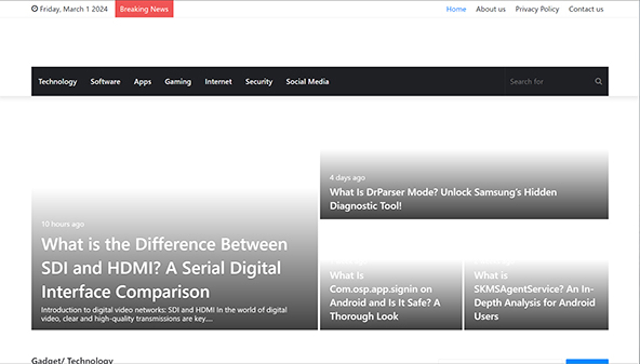Image resolution: width=640 pixels, height=364 pixels.
Task: Select the Technology menu item
Action: coord(57,81)
